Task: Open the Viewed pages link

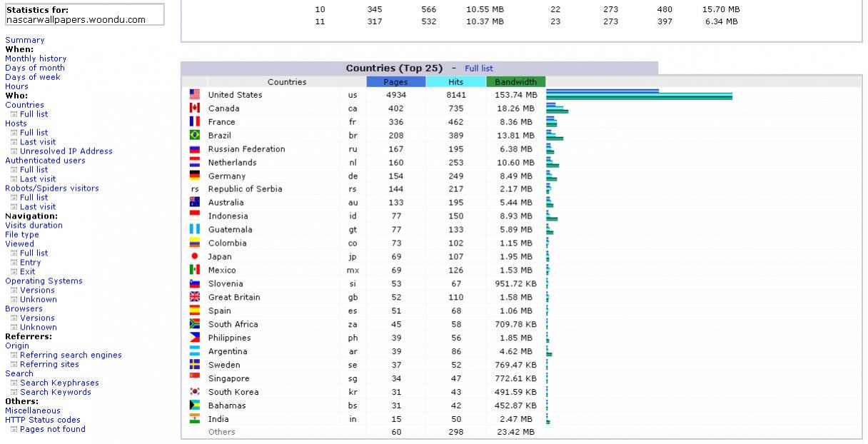Action: 19,244
